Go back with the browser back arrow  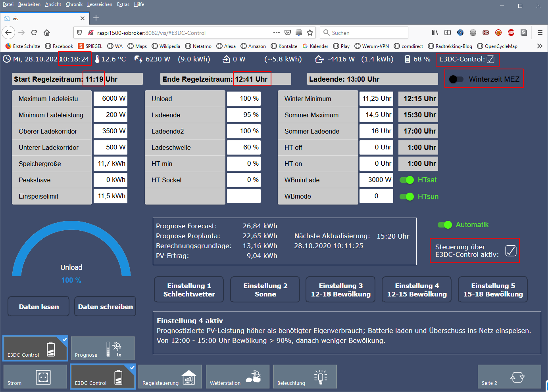(x=9, y=33)
